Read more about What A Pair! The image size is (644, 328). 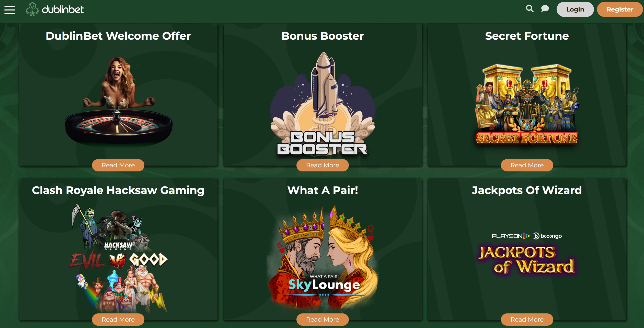coord(323,320)
